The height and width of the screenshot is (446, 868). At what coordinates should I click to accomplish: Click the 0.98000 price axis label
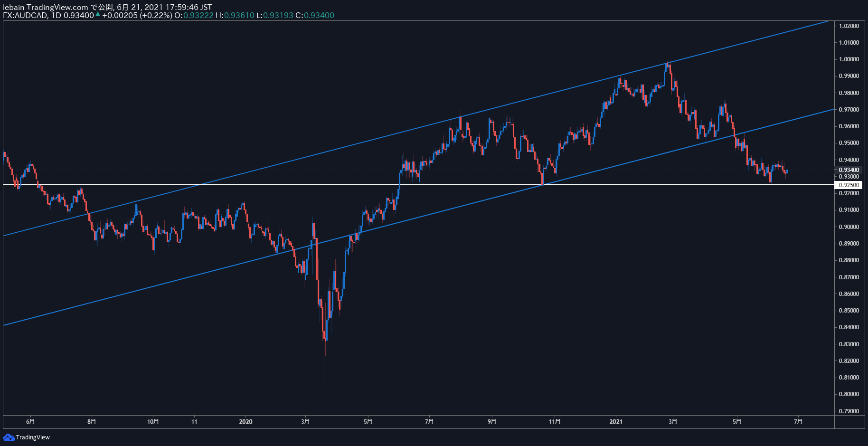click(x=849, y=93)
